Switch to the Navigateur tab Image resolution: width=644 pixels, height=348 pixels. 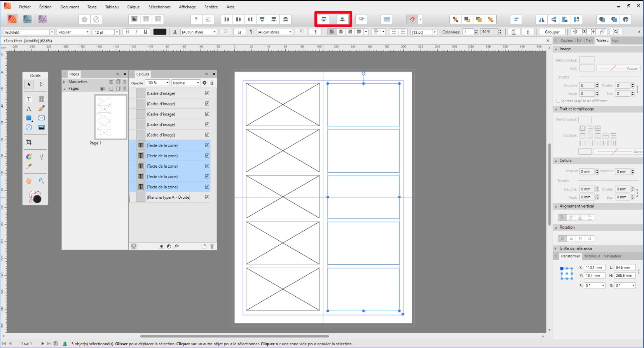click(x=613, y=256)
